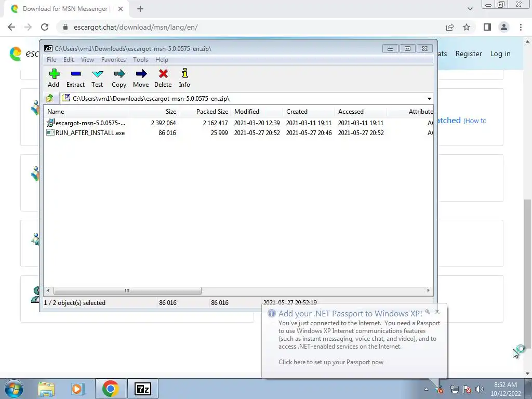Open Chrome profile avatar icon
This screenshot has height=399, width=532.
pos(504,27)
